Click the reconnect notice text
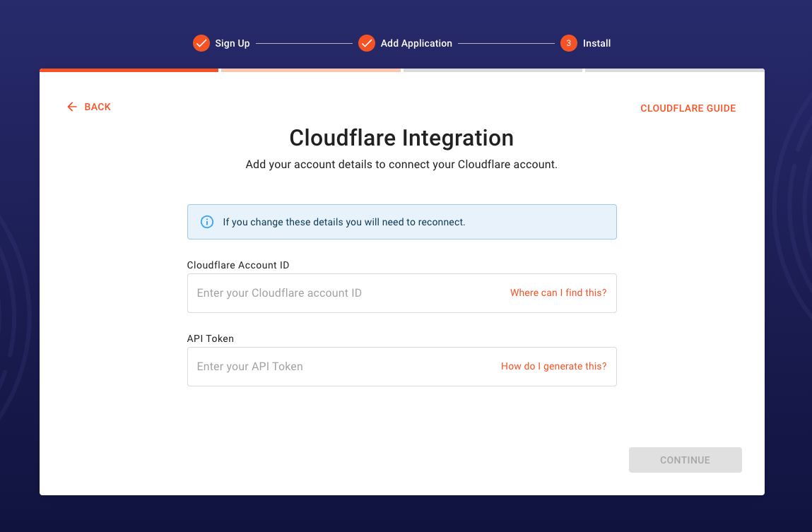812x532 pixels. [x=344, y=222]
